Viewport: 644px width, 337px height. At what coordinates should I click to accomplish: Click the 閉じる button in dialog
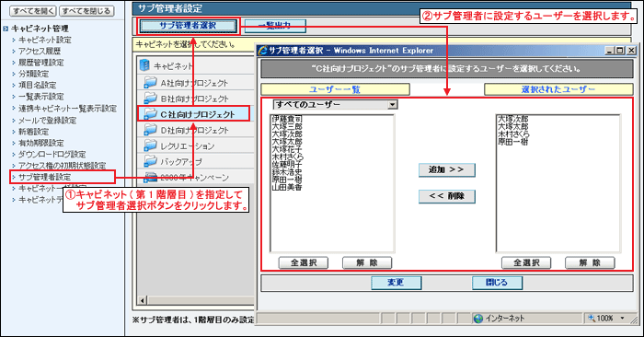click(497, 283)
